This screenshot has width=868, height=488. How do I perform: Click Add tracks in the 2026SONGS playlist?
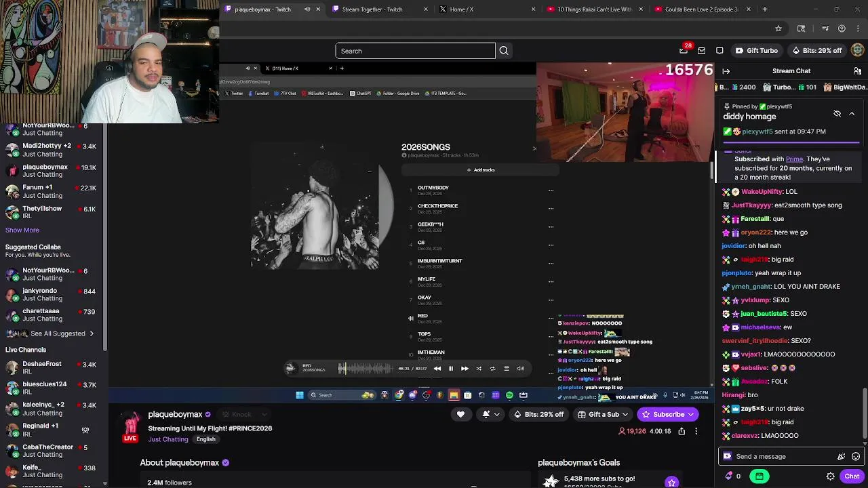(481, 170)
